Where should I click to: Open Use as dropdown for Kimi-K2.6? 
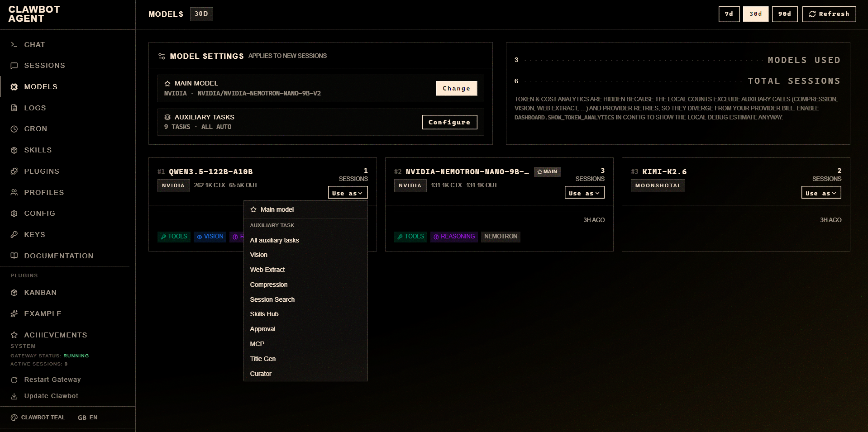pyautogui.click(x=821, y=193)
